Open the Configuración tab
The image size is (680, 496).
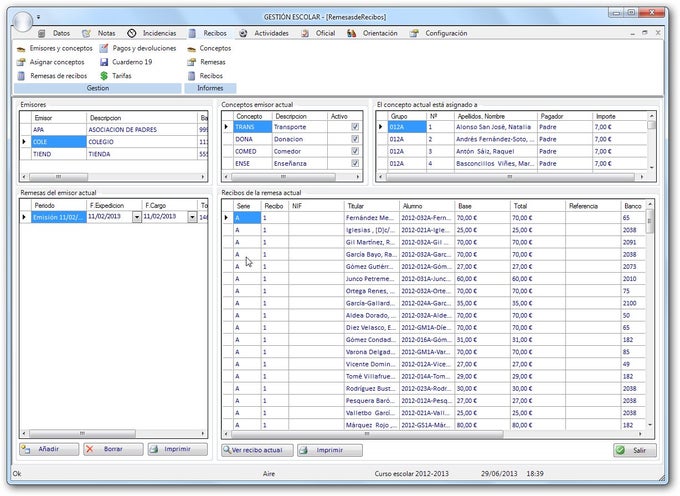[446, 33]
